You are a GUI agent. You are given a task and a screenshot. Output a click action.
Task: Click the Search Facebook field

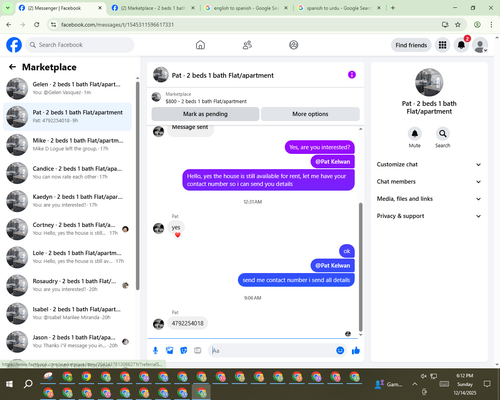point(80,45)
